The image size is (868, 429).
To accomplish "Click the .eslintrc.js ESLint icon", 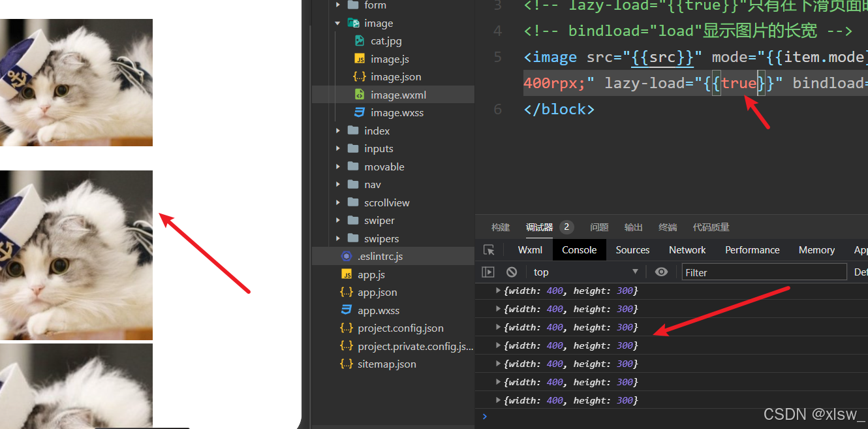I will tap(347, 256).
